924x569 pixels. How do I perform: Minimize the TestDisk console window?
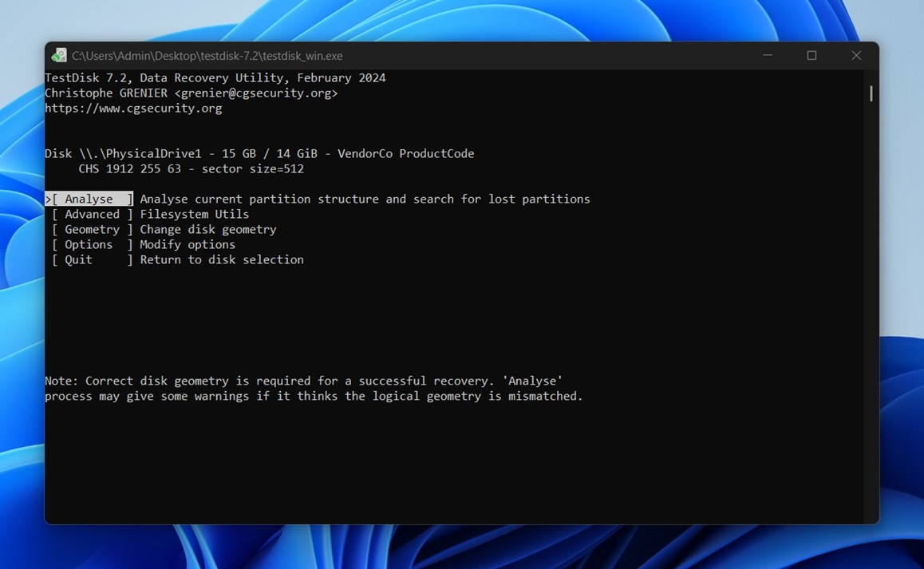click(767, 55)
